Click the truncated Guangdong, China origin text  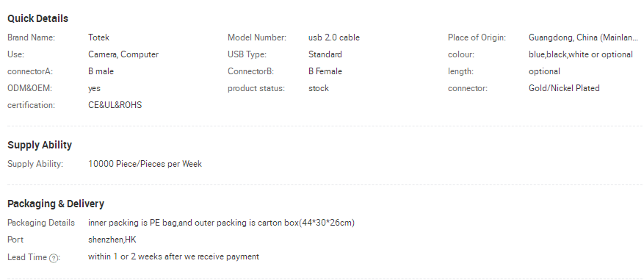pos(583,37)
